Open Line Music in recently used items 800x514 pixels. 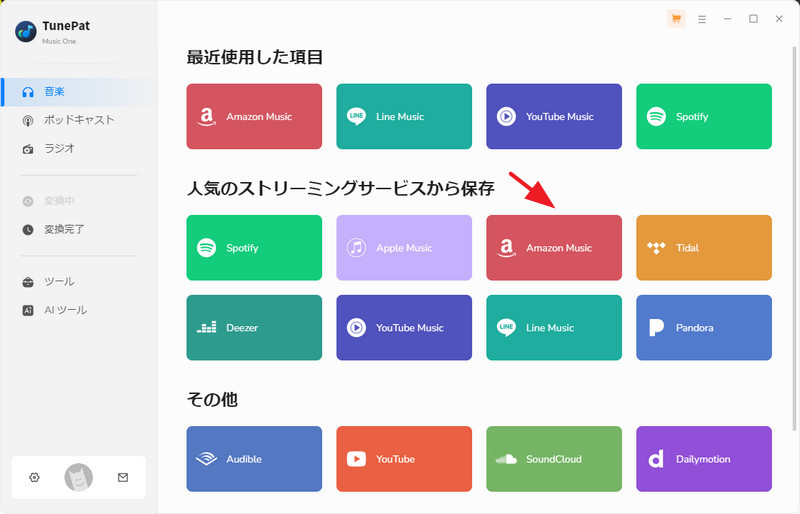[x=404, y=116]
